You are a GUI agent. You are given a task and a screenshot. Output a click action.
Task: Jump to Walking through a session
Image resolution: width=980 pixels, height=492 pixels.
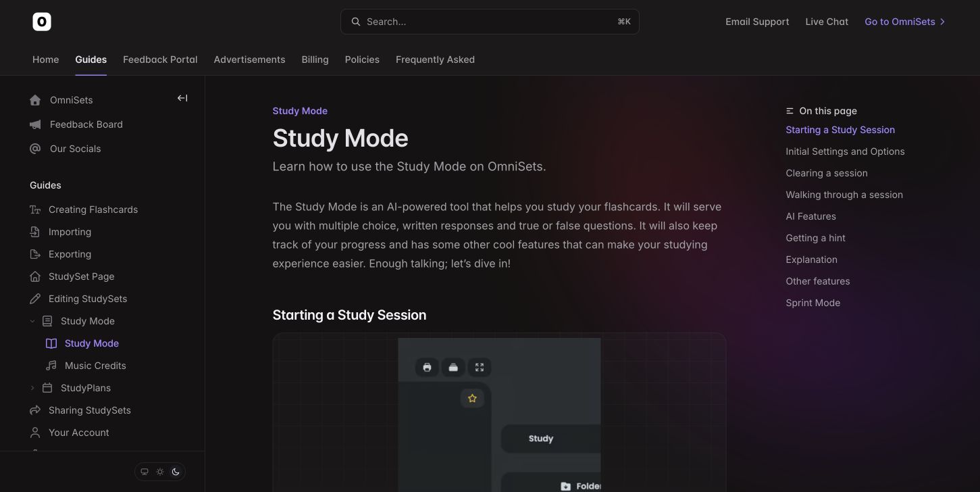pyautogui.click(x=844, y=195)
